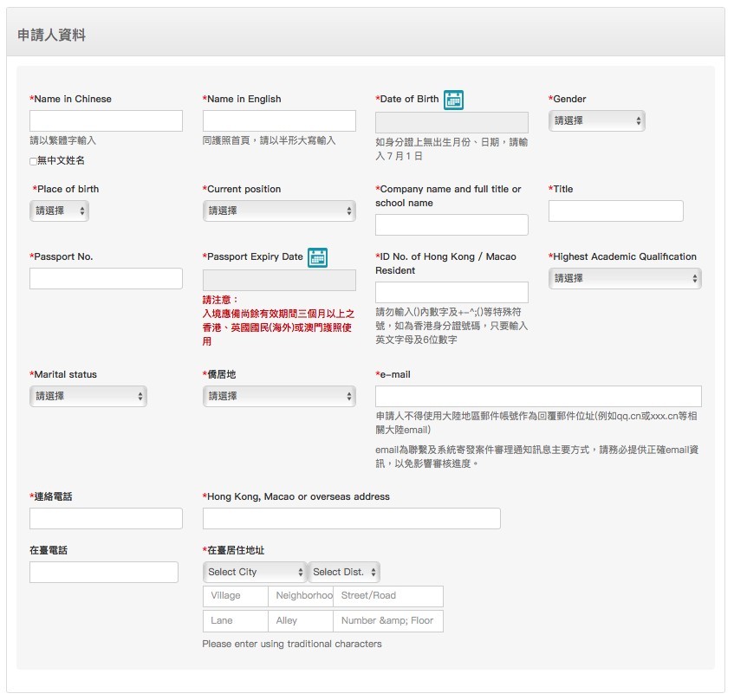
Task: Focus the Name in English text box
Action: 279,121
